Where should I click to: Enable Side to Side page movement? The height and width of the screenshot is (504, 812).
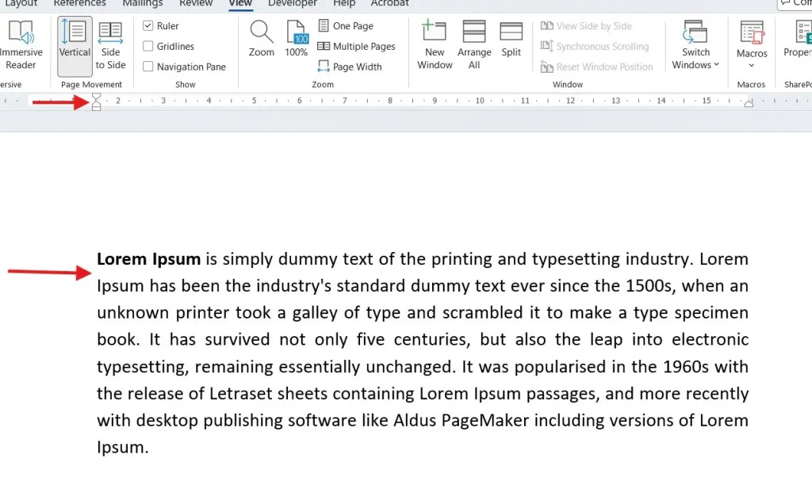(110, 44)
